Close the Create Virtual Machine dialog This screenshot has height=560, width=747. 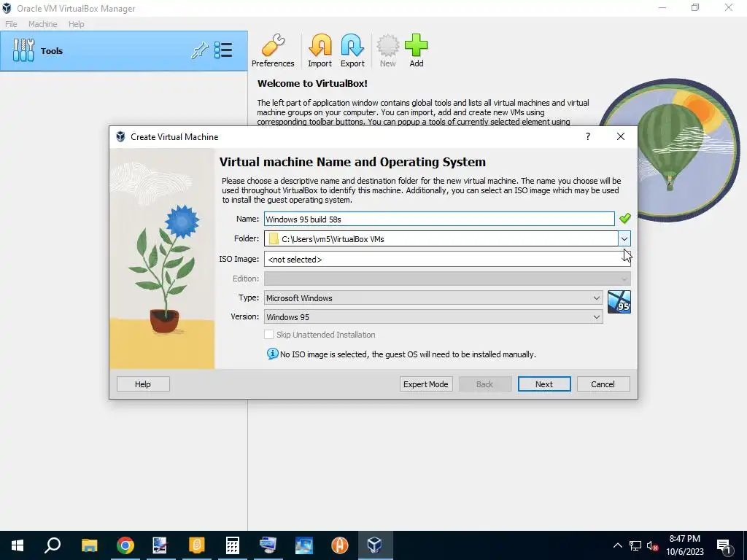coord(620,136)
